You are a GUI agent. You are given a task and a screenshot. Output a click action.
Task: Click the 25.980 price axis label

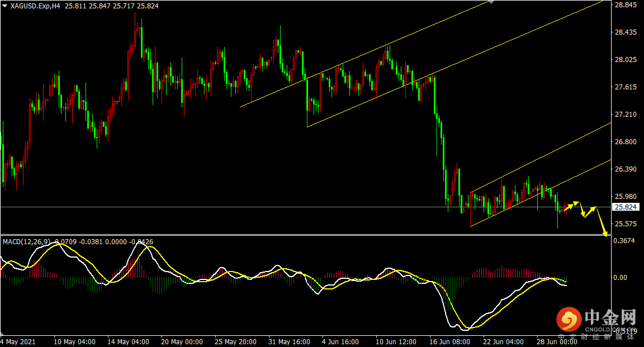click(626, 196)
